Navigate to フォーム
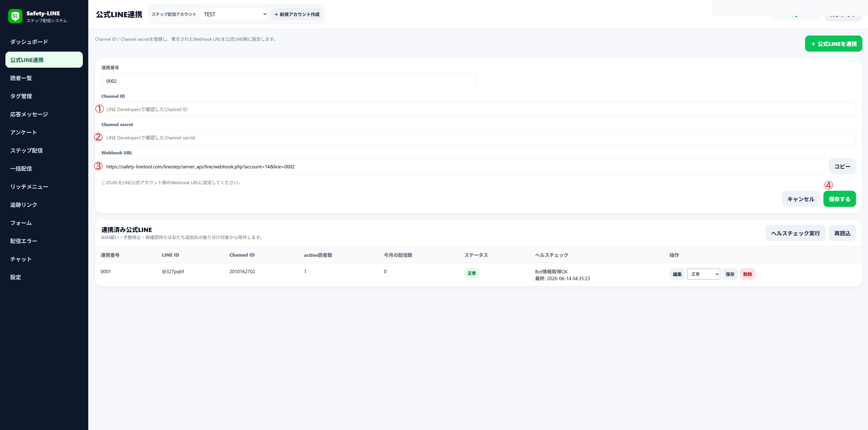 click(x=44, y=223)
